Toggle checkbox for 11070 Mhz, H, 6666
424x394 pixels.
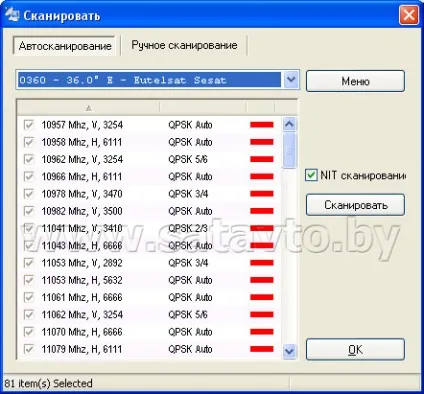coord(29,332)
